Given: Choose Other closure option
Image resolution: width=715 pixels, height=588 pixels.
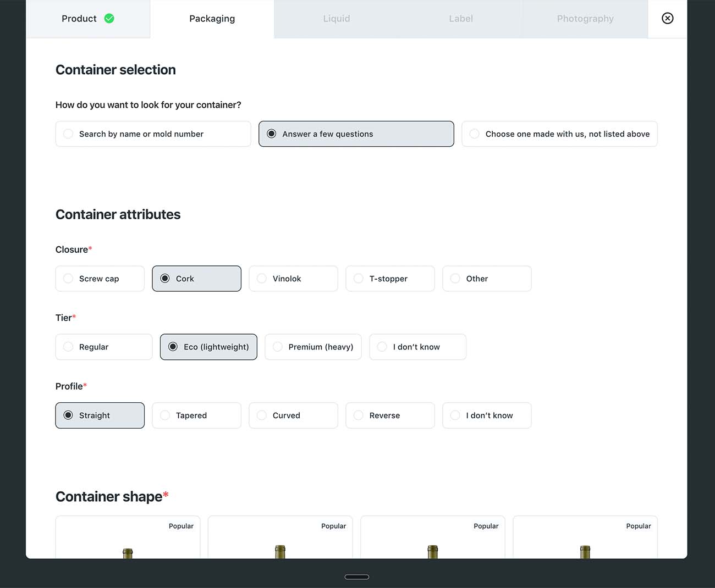Looking at the screenshot, I should (x=487, y=279).
